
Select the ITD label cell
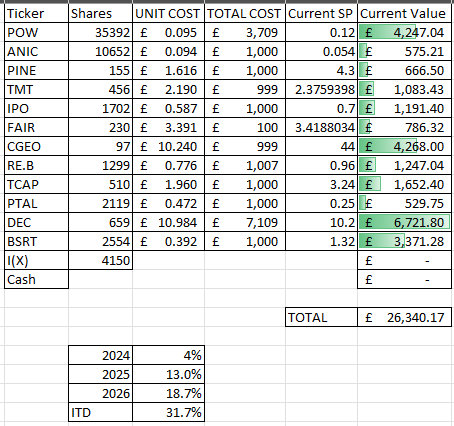coord(100,412)
